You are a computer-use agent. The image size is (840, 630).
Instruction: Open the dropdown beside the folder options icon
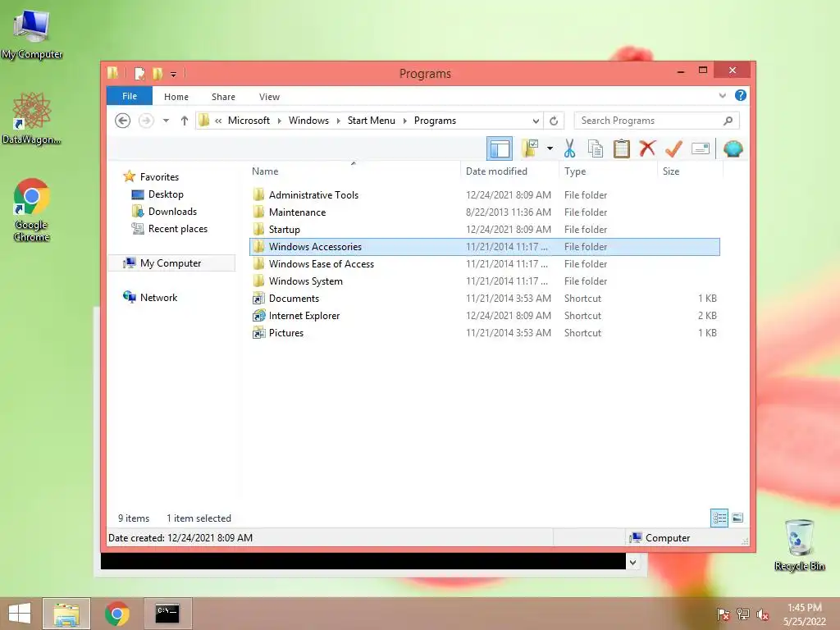[550, 149]
